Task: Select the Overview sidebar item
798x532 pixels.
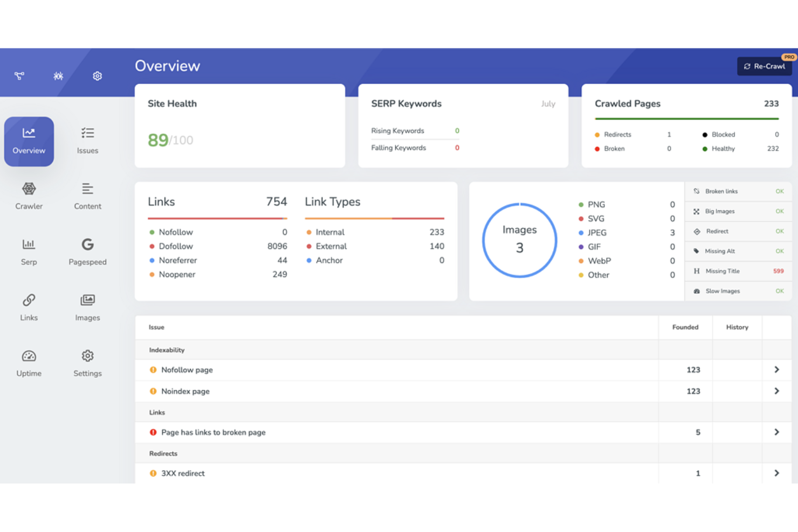Action: pos(29,141)
